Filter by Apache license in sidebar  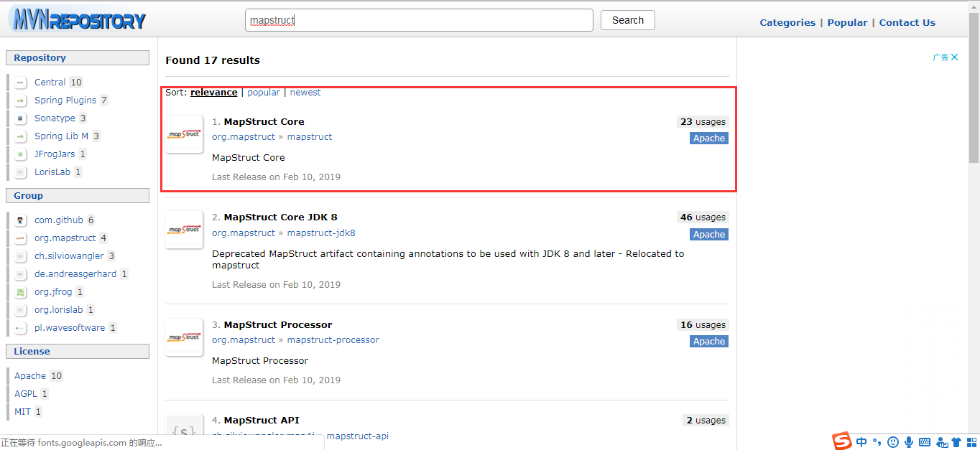[30, 376]
